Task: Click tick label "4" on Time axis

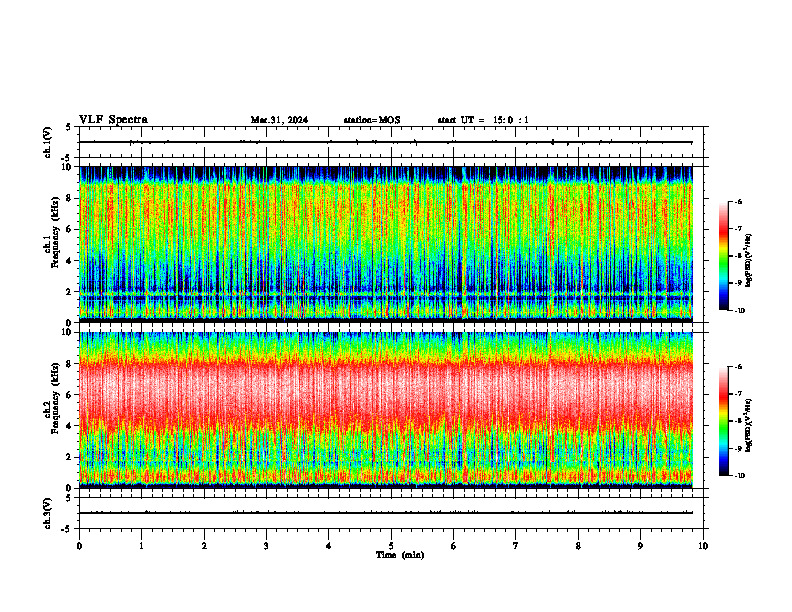Action: [x=329, y=546]
